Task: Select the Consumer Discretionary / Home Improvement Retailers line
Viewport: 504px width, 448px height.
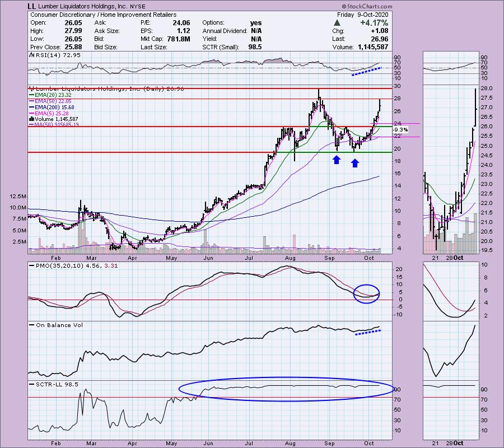Action: coord(103,15)
